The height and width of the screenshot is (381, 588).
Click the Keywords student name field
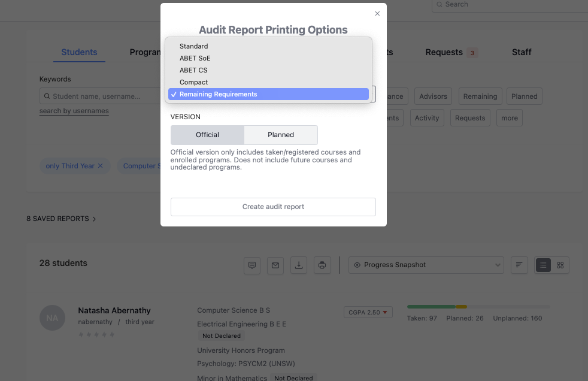pyautogui.click(x=101, y=96)
